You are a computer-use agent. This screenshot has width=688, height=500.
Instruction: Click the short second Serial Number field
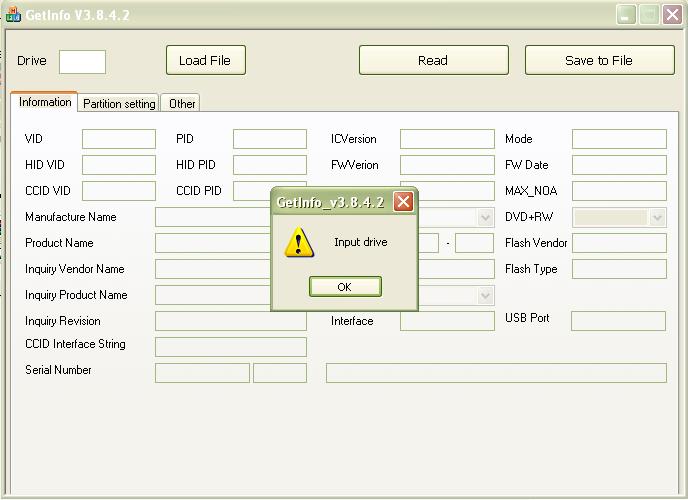pyautogui.click(x=280, y=373)
